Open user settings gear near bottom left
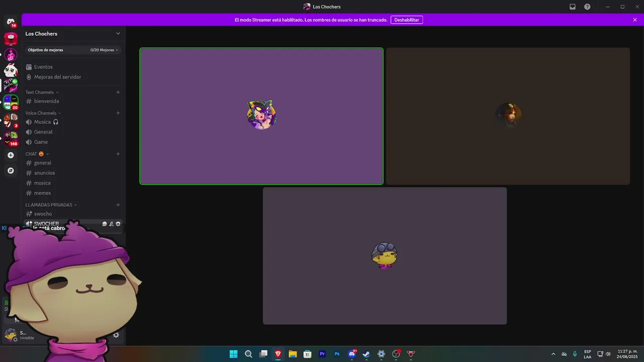644x362 pixels. point(116,335)
